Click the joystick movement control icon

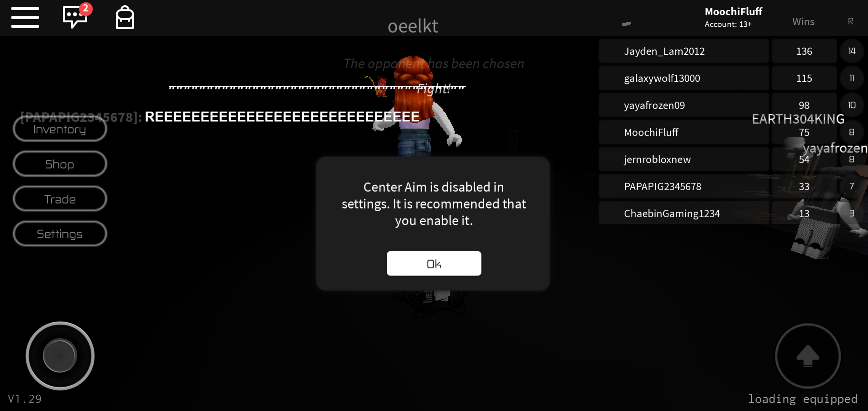(60, 356)
